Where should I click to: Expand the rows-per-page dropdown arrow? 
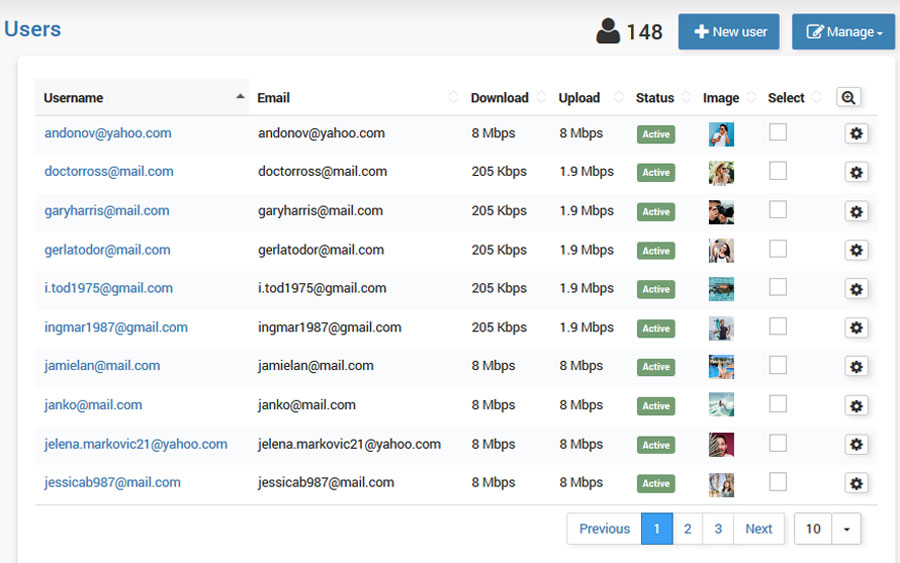pos(846,529)
